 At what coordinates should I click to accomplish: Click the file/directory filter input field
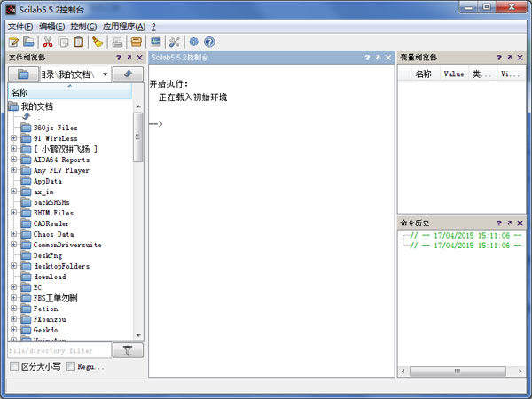click(59, 350)
